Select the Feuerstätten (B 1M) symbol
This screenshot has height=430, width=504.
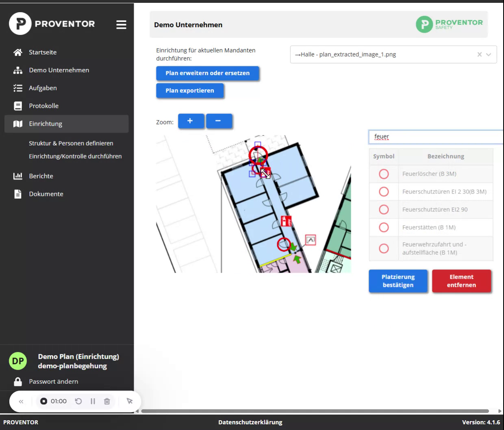click(x=384, y=227)
